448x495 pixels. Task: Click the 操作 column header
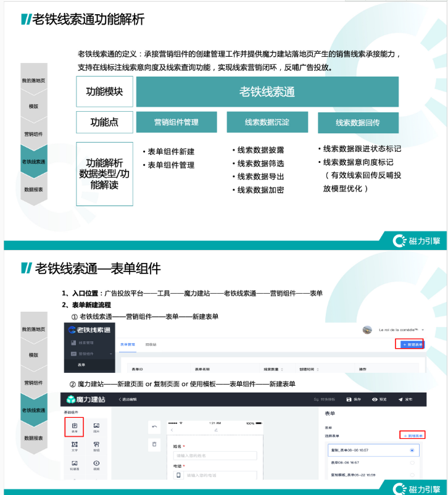pyautogui.click(x=363, y=369)
